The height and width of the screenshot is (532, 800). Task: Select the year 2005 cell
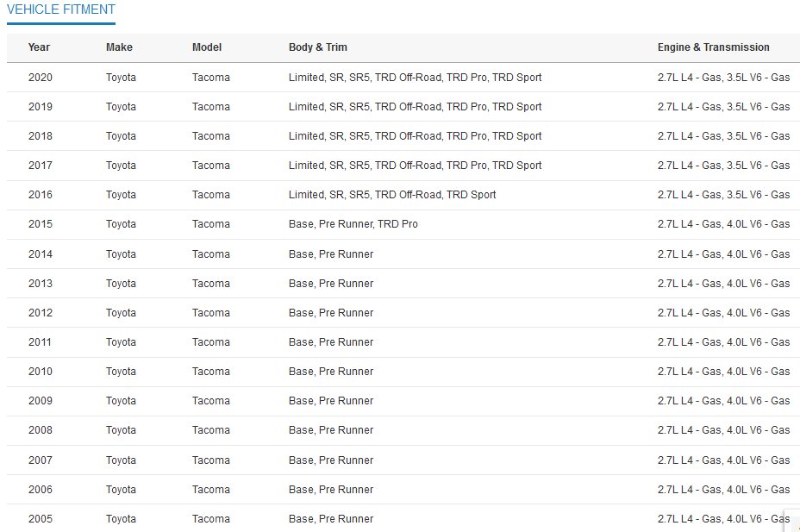click(x=41, y=519)
